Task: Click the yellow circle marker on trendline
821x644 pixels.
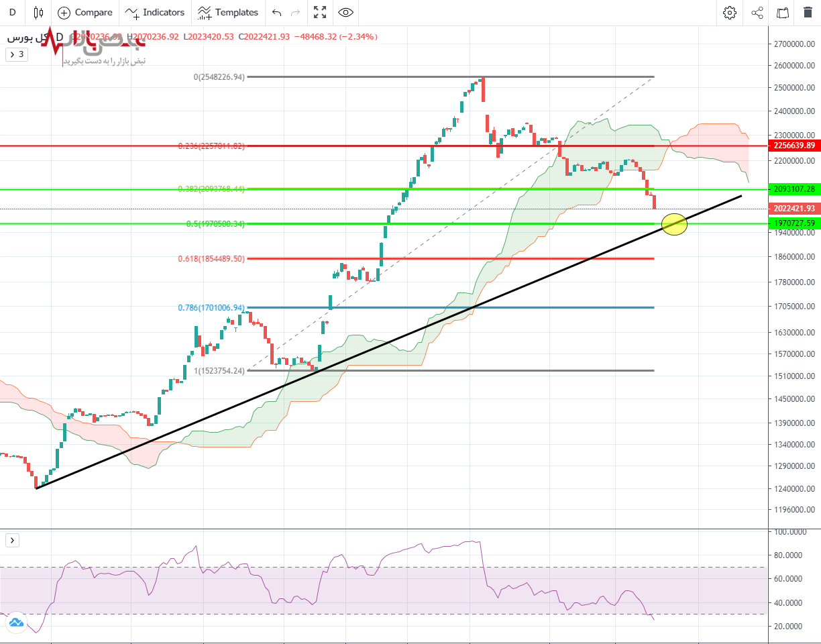Action: (x=674, y=224)
